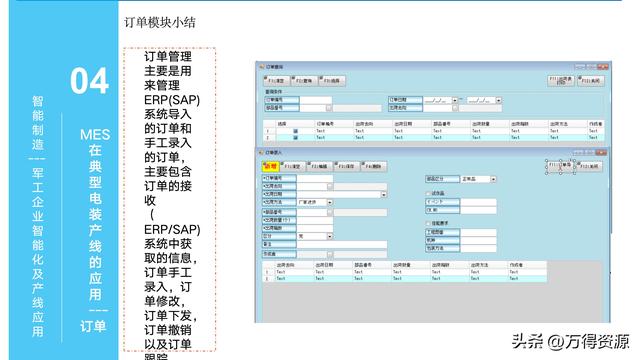Toggle the 试作品 checkbox in the order entry window

(428, 193)
